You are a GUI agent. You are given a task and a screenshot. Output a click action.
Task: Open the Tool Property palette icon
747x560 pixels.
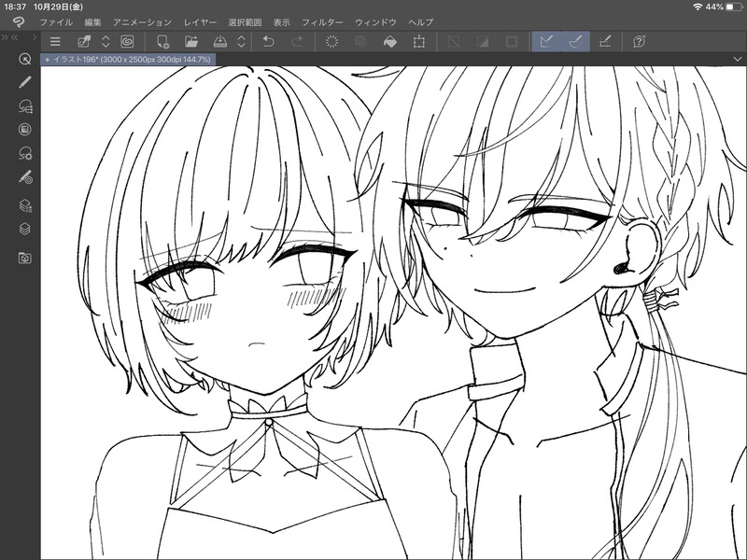point(25,130)
